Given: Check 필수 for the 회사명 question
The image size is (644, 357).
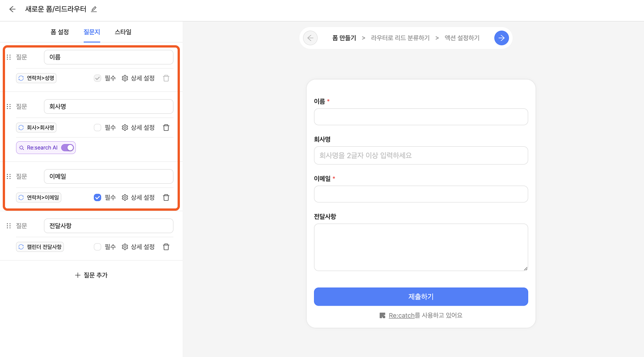Looking at the screenshot, I should (x=97, y=128).
